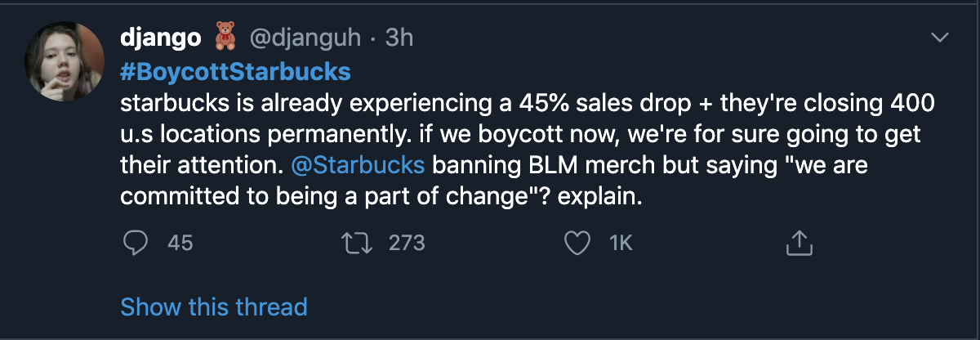The height and width of the screenshot is (340, 980).
Task: Click the 1K likes count
Action: [x=622, y=243]
